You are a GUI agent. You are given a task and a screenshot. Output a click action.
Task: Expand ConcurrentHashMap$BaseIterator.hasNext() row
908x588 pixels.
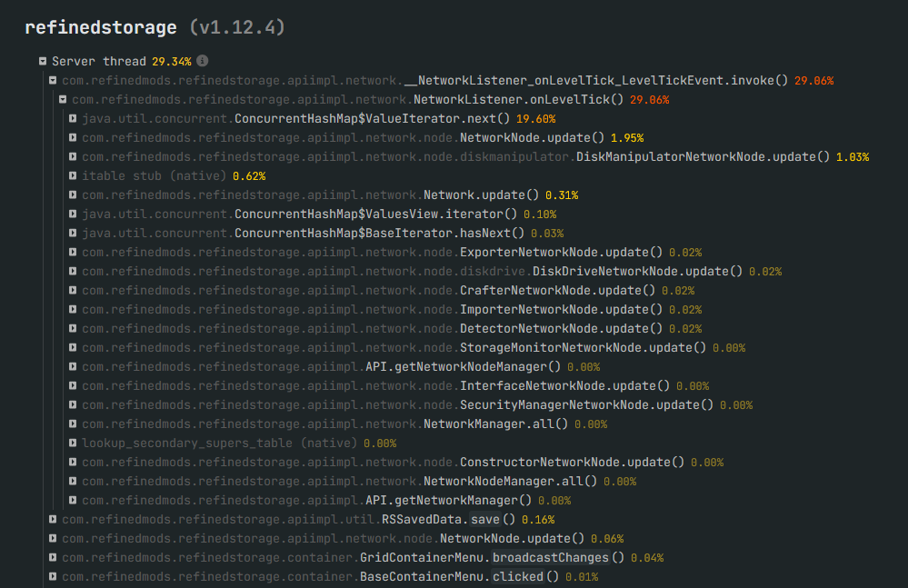[73, 234]
